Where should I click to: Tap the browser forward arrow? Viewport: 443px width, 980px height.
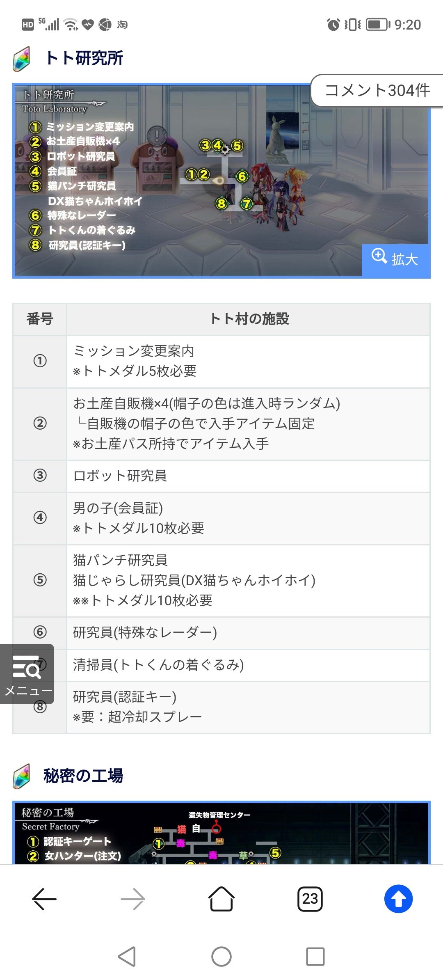coord(133,899)
